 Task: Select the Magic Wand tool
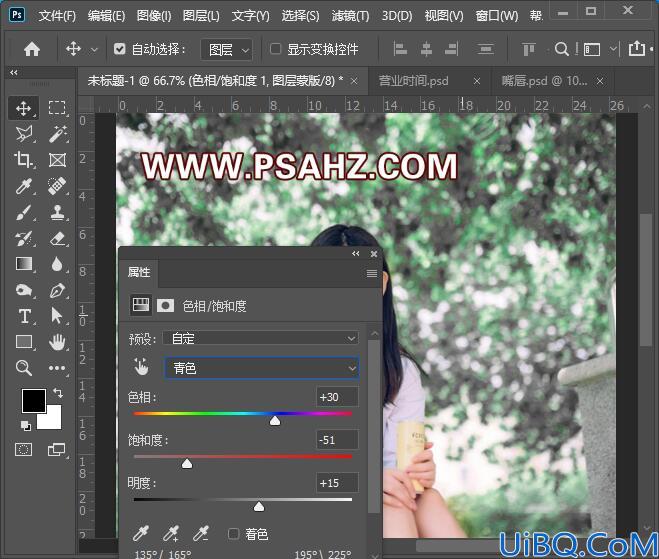[x=57, y=134]
